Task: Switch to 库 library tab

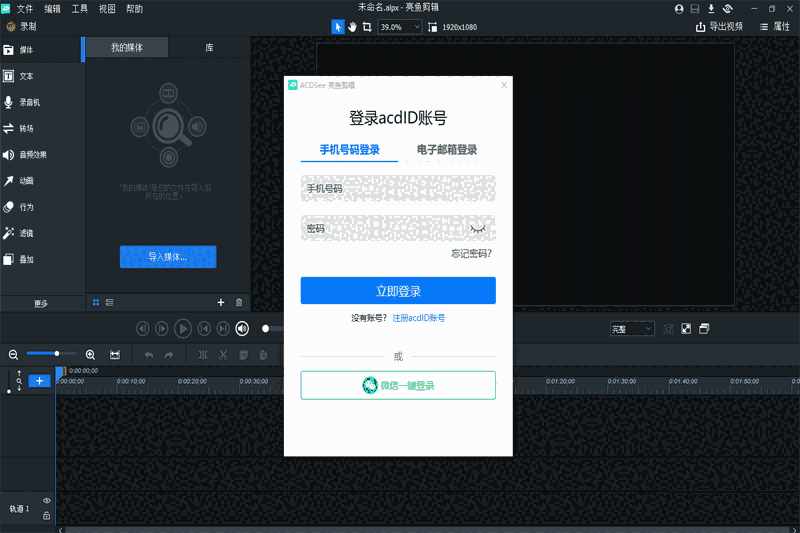Action: [209, 47]
